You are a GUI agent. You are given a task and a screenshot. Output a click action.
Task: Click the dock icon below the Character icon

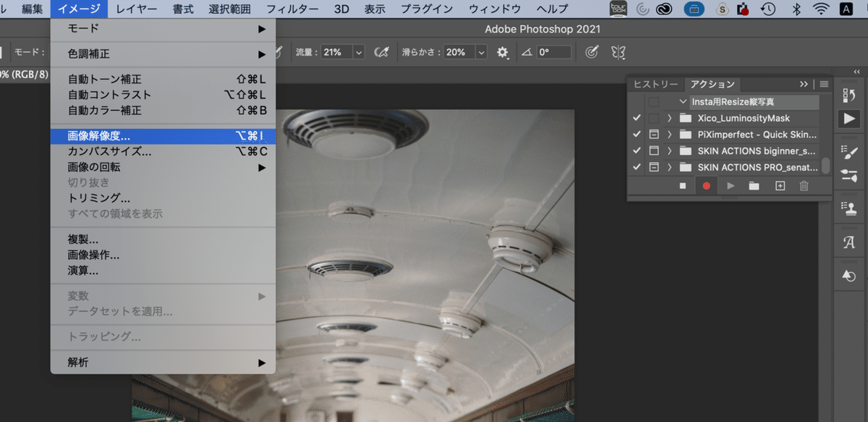tap(849, 276)
